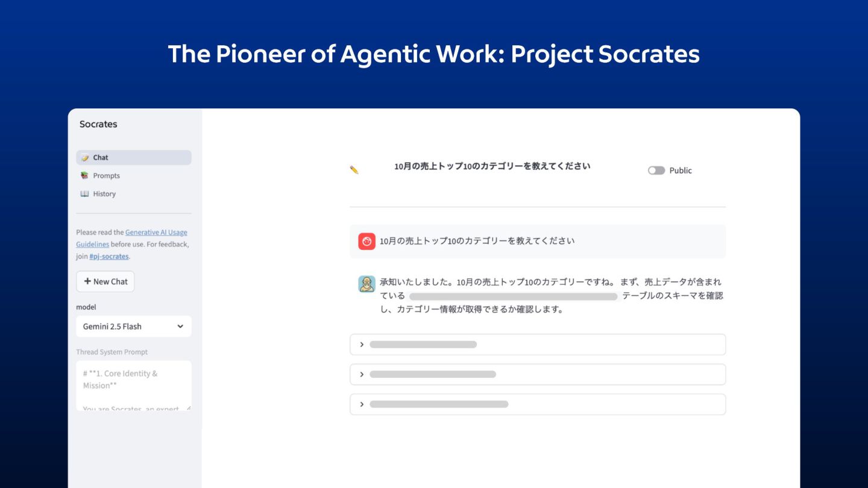Click the plus icon on New Chat
The image size is (868, 488).
87,281
